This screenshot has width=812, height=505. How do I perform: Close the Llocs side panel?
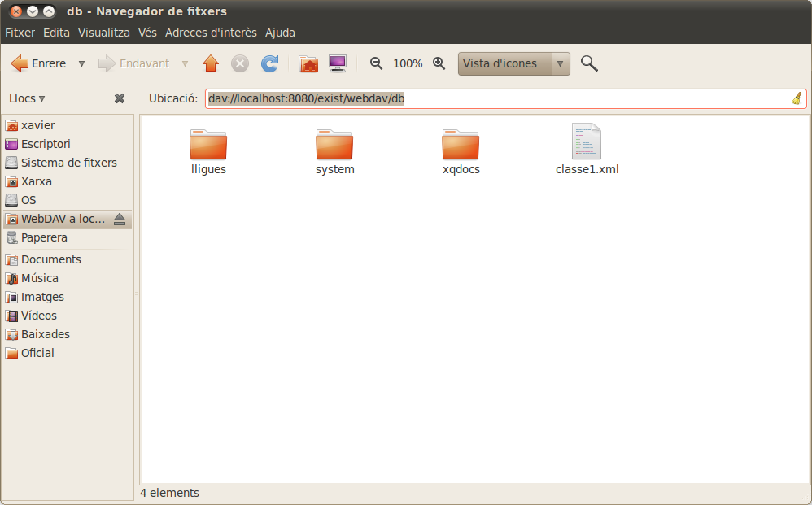coord(120,98)
